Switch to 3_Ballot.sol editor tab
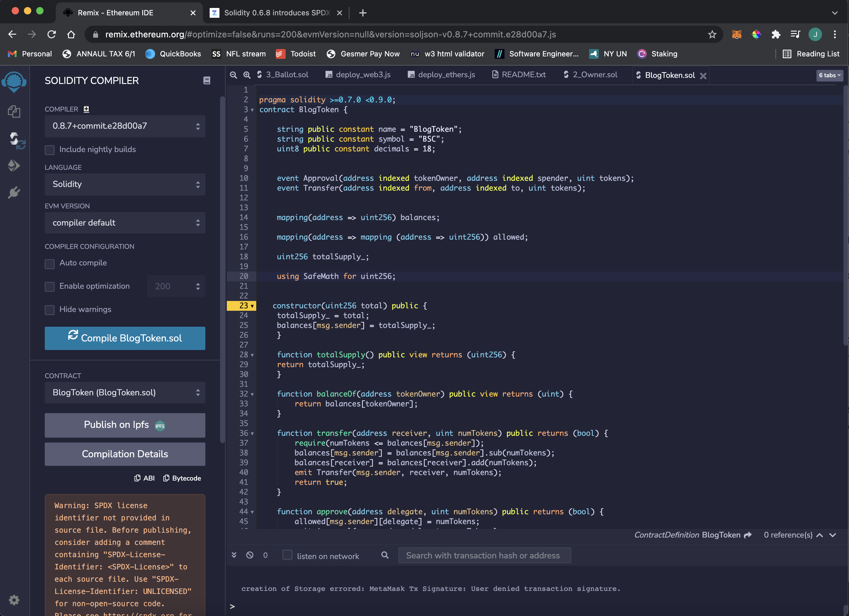 tap(283, 75)
